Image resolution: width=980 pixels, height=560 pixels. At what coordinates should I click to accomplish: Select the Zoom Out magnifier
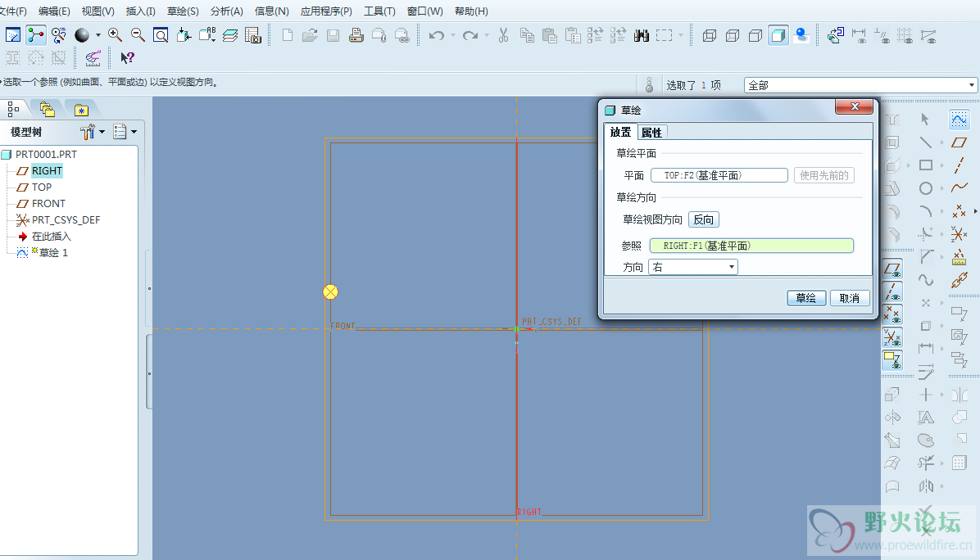click(x=138, y=35)
